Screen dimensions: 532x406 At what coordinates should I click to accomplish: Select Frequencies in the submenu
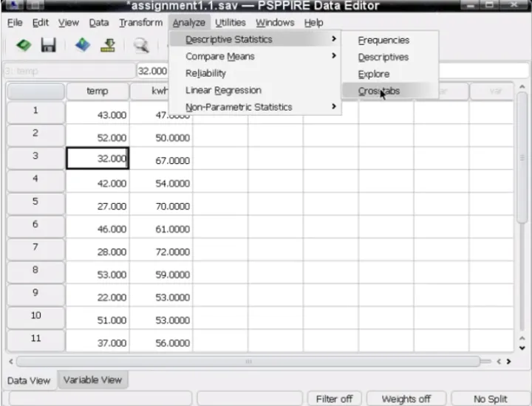pos(383,41)
